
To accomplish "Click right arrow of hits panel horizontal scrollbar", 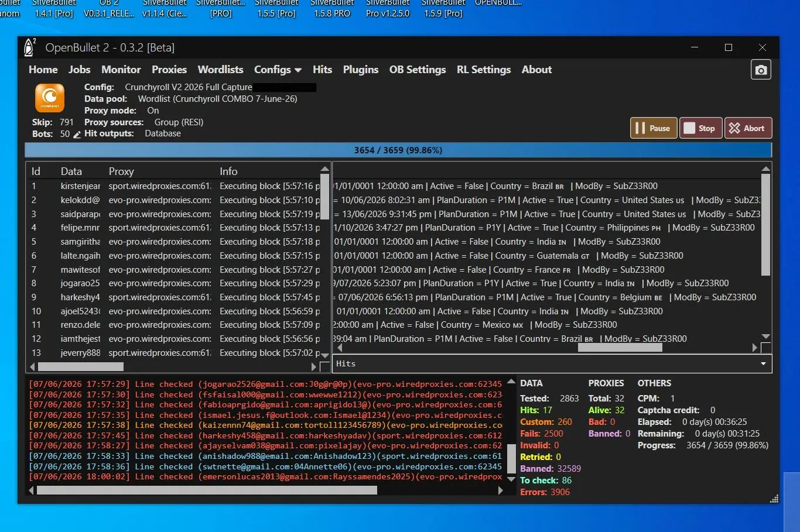I will point(755,348).
